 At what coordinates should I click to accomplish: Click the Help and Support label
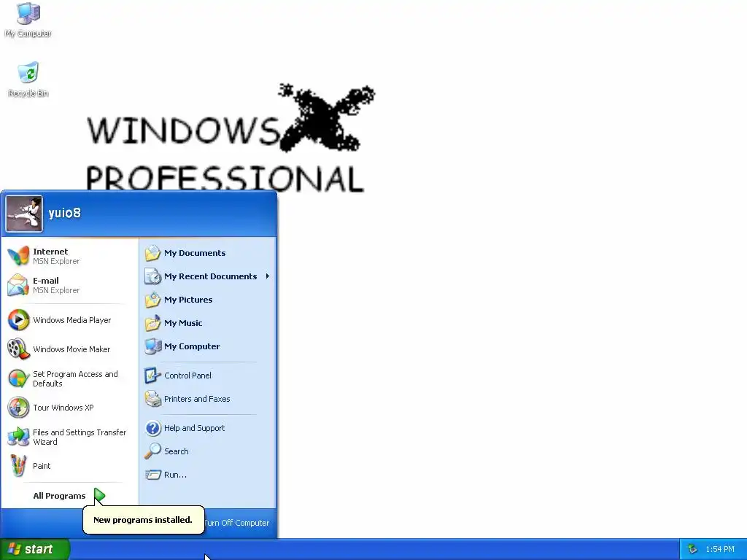[x=194, y=427]
